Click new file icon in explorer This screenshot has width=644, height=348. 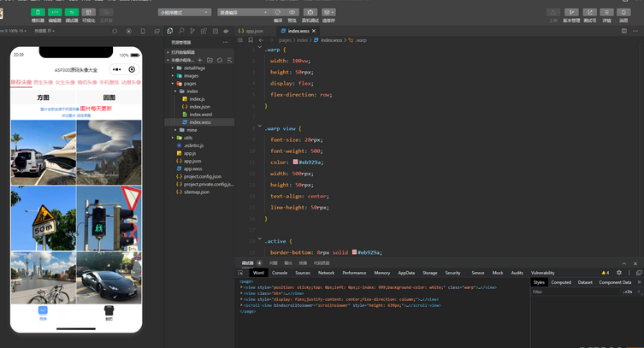(200, 61)
